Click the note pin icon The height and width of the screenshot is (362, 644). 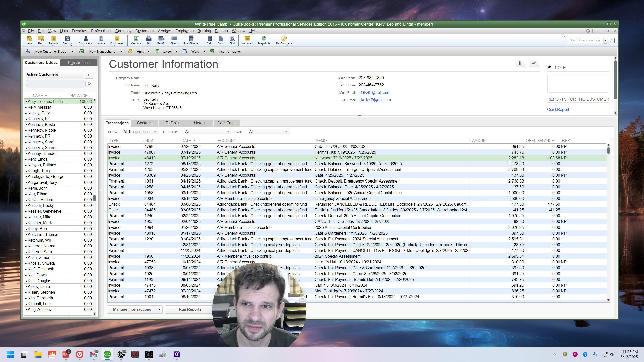coord(549,67)
